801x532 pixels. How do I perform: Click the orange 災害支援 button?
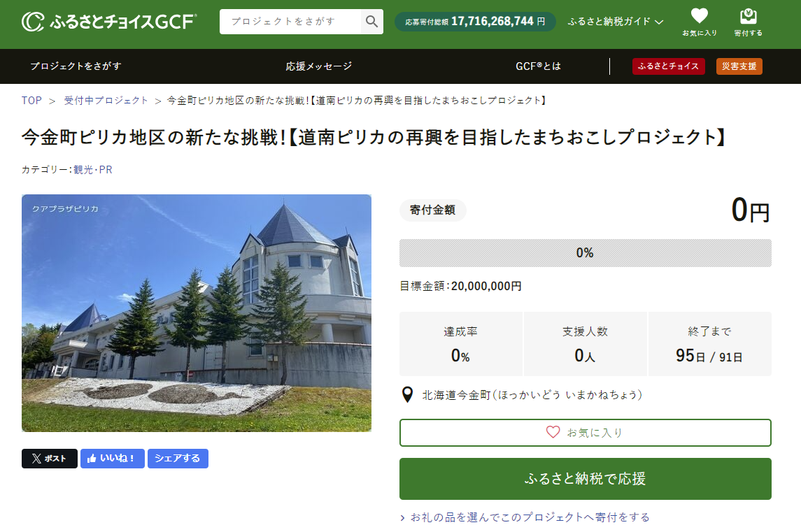click(739, 66)
